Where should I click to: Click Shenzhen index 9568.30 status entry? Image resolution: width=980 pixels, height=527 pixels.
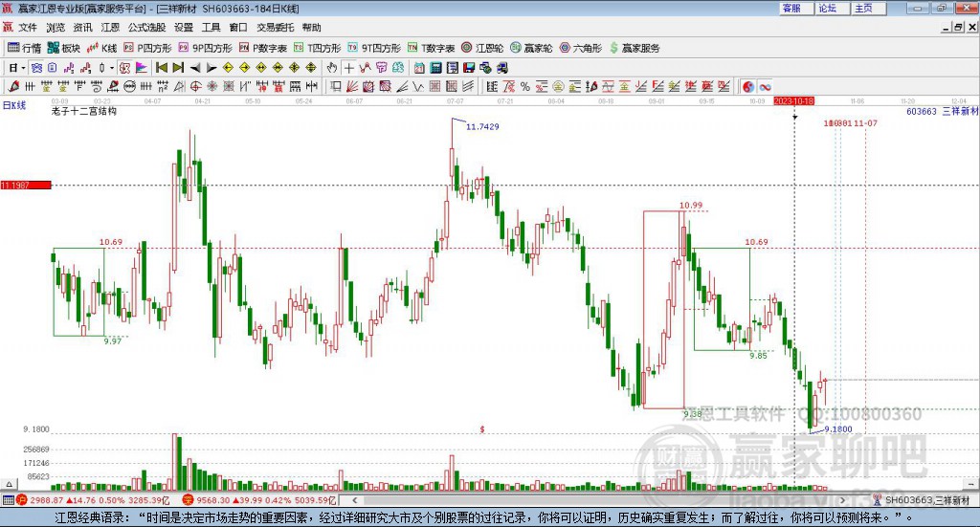click(259, 500)
